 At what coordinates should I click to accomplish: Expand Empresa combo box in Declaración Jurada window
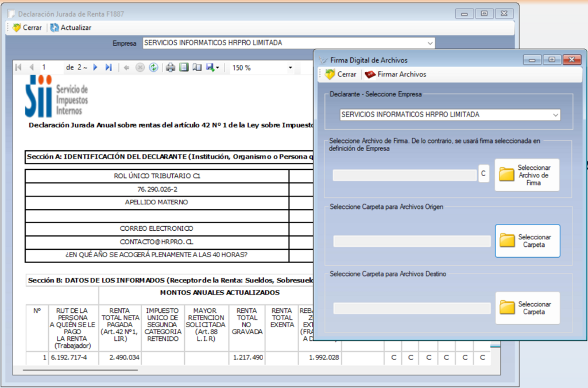(430, 43)
